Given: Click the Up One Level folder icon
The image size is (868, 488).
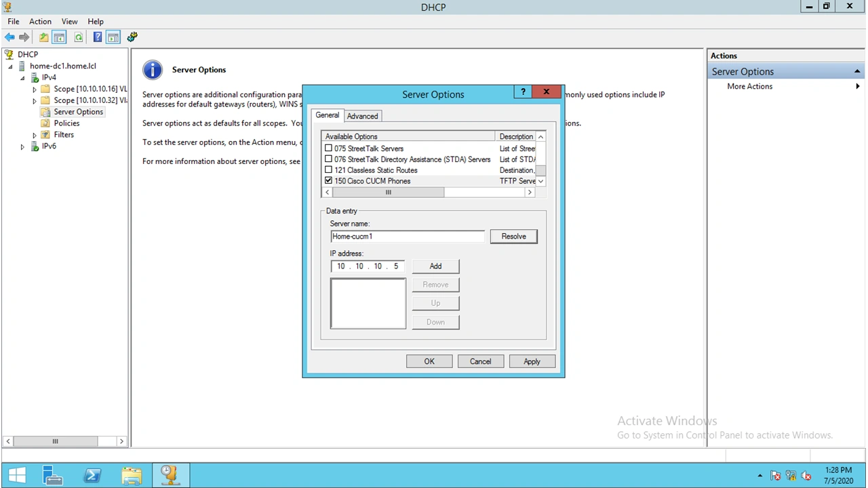Looking at the screenshot, I should coord(44,37).
